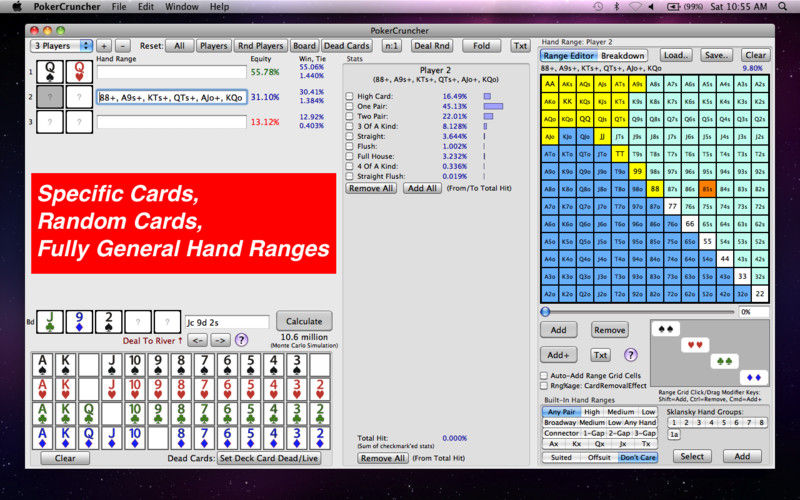Click the 2 of spades board card
The image size is (800, 500).
109,321
